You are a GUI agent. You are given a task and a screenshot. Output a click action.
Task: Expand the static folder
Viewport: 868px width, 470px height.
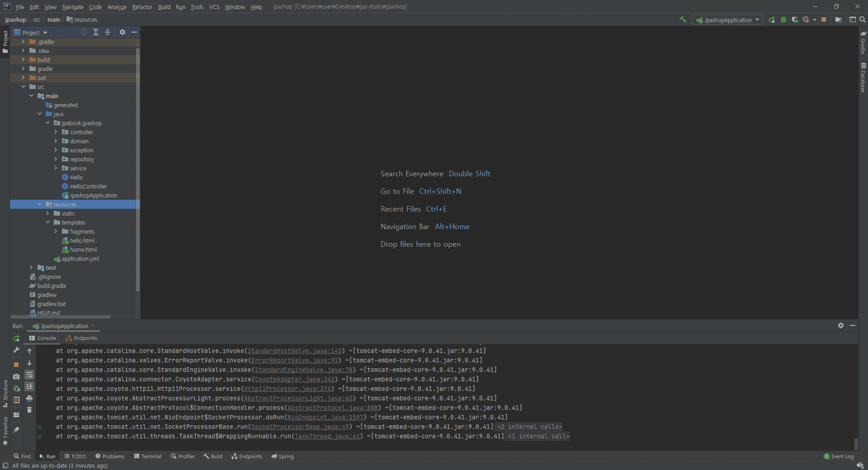(47, 213)
